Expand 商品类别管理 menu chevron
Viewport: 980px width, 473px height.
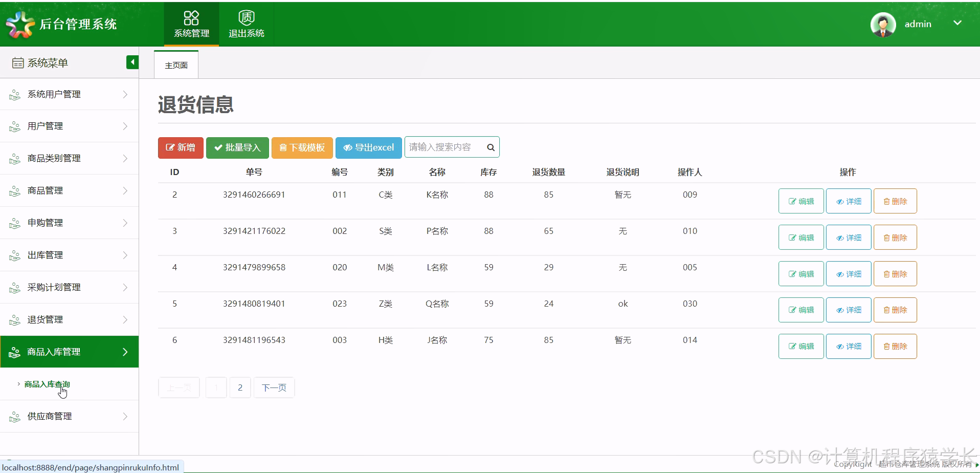pos(125,158)
